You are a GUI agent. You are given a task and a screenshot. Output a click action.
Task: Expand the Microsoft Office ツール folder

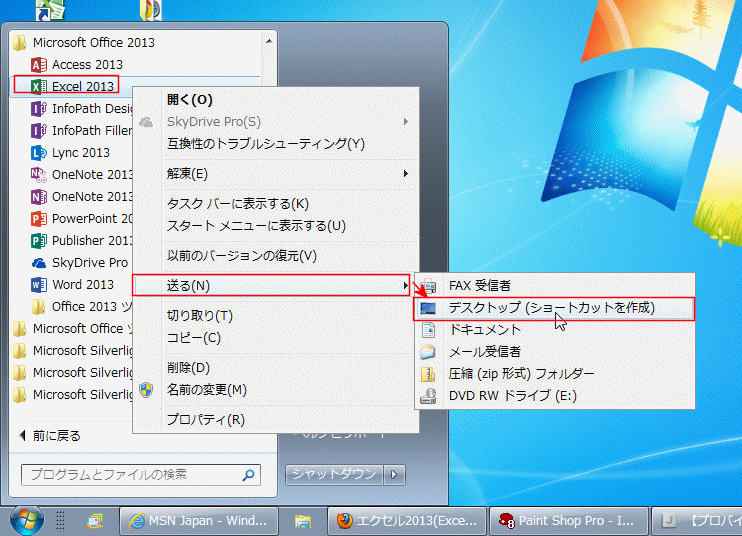point(73,328)
